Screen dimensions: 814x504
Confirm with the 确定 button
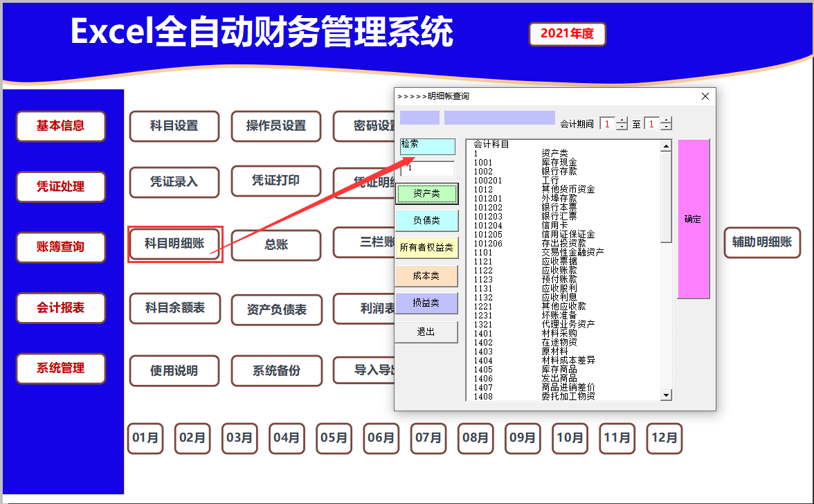point(693,219)
